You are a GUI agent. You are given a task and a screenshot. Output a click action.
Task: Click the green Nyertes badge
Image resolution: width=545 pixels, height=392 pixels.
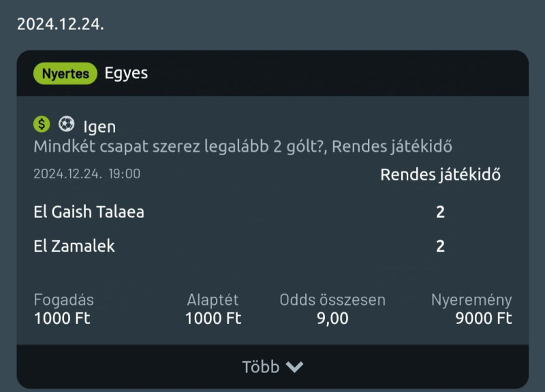point(65,73)
